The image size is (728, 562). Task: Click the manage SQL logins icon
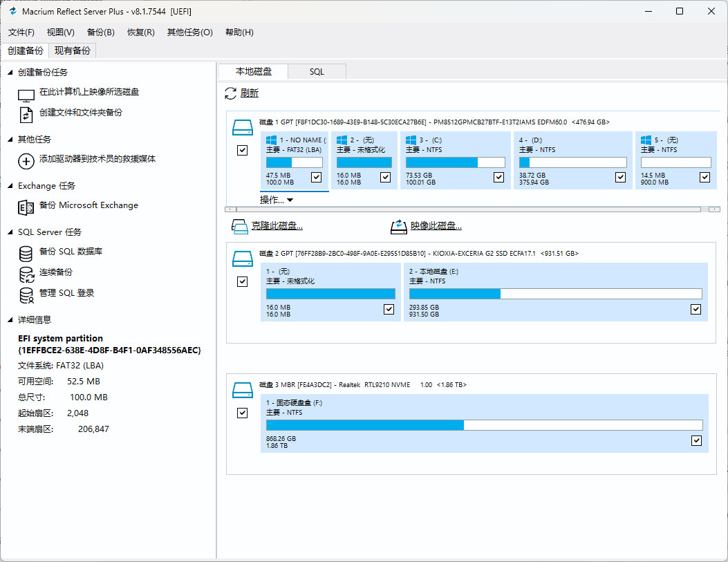[26, 295]
